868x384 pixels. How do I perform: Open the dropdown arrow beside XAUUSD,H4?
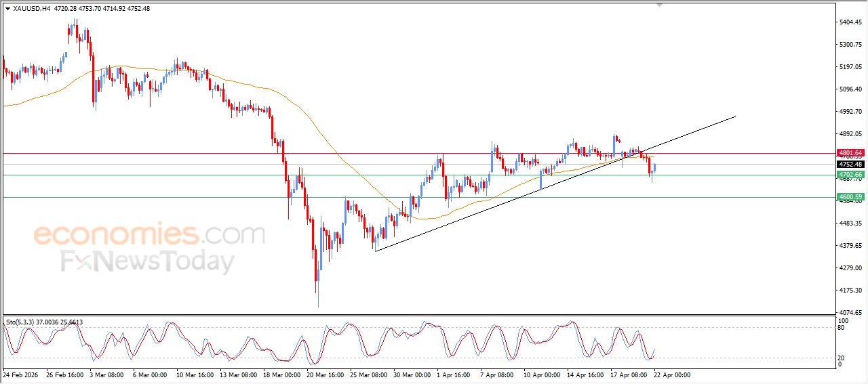point(7,9)
